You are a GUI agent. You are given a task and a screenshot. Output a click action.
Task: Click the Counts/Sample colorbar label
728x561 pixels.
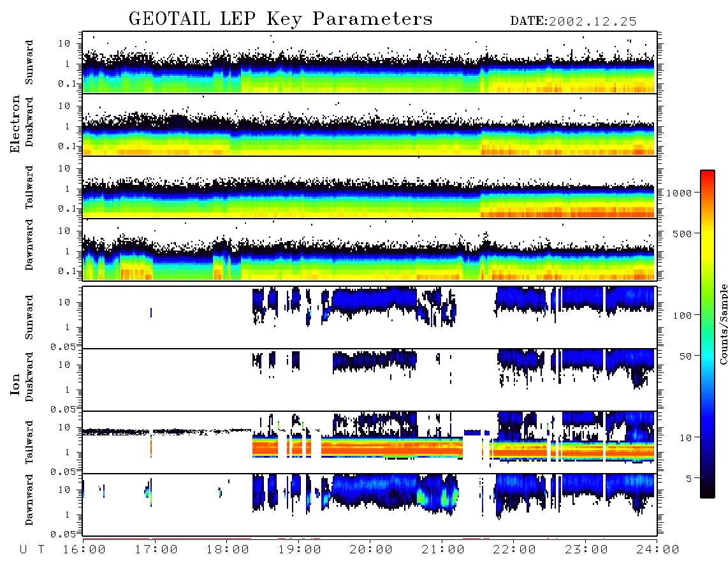pos(723,324)
